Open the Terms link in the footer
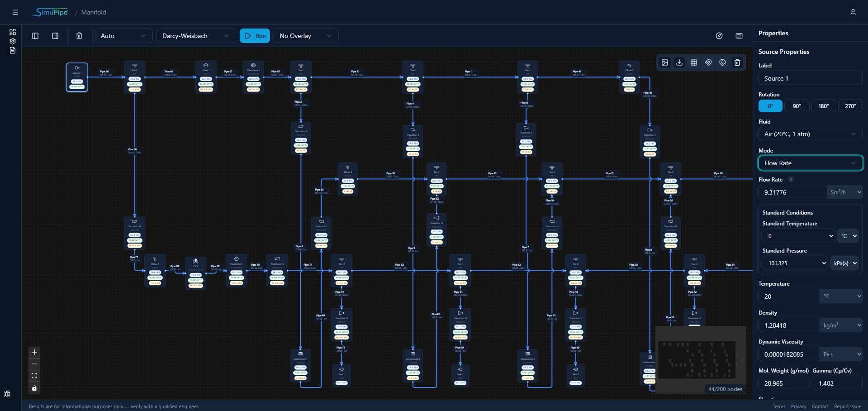 [x=779, y=406]
